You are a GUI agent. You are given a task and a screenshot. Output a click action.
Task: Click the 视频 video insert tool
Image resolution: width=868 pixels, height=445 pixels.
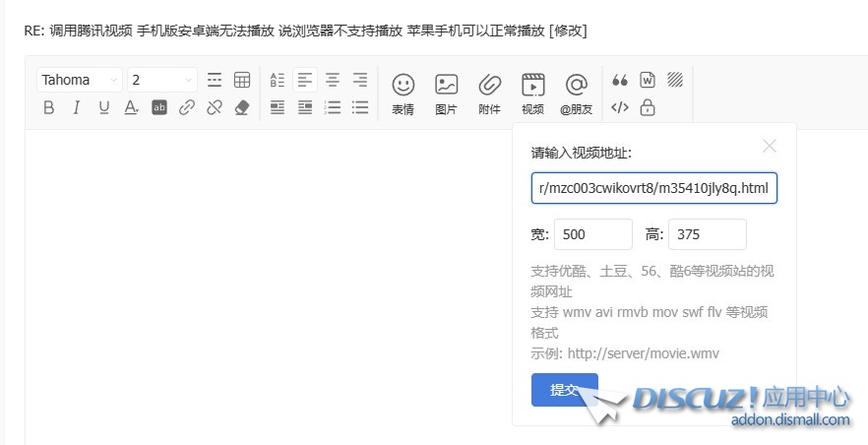click(532, 95)
